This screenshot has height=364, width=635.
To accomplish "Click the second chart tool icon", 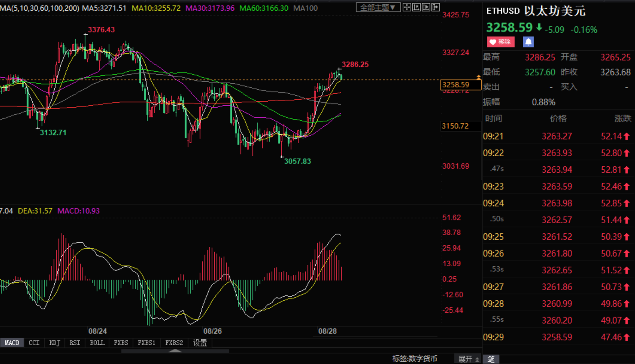I will [416, 7].
